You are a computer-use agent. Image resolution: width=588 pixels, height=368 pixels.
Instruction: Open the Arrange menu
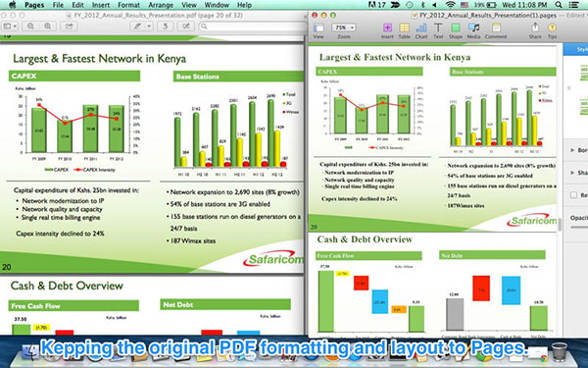(161, 5)
